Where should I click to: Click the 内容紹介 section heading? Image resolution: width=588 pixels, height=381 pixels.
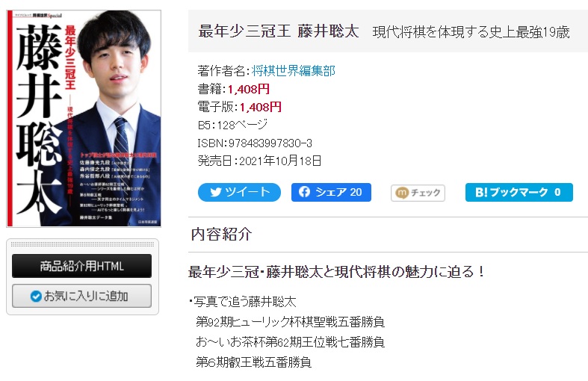pos(221,235)
